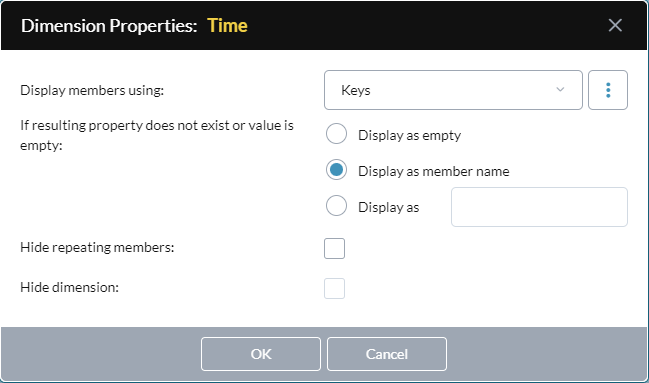Select Display as empty radio option
Viewport: 649px width, 383px height.
[x=336, y=134]
